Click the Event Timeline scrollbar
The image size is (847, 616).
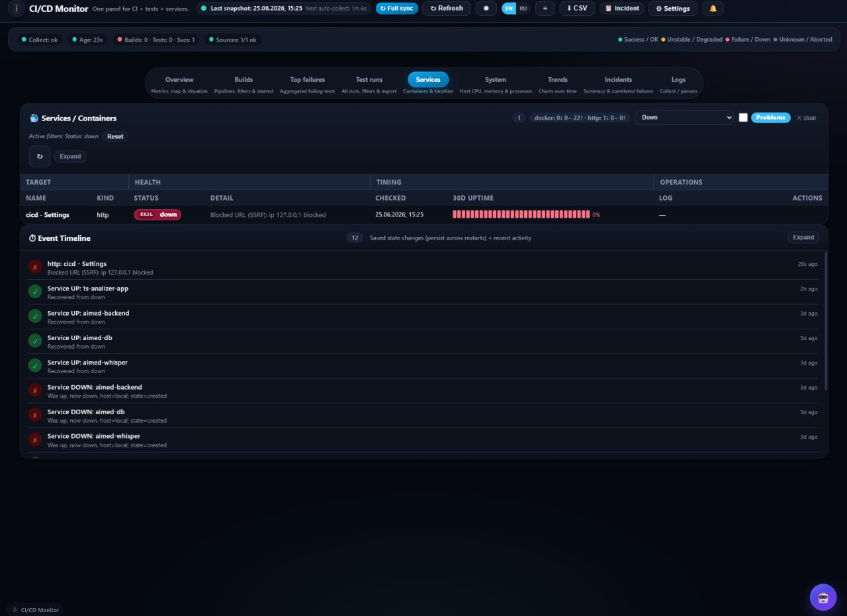[x=825, y=320]
